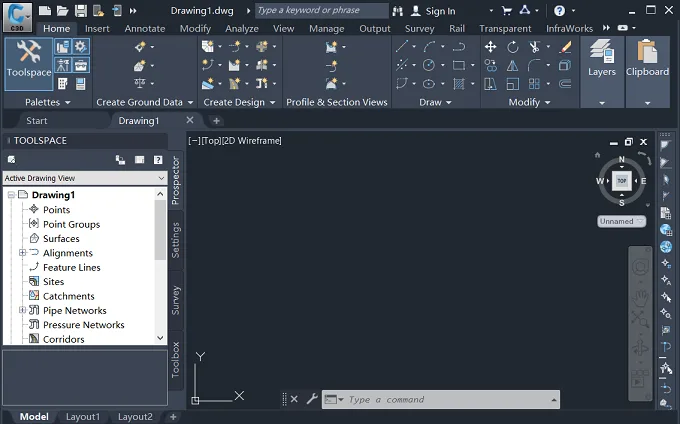Select the Arc draw tool
Viewport: 680px width, 424px height.
point(429,46)
